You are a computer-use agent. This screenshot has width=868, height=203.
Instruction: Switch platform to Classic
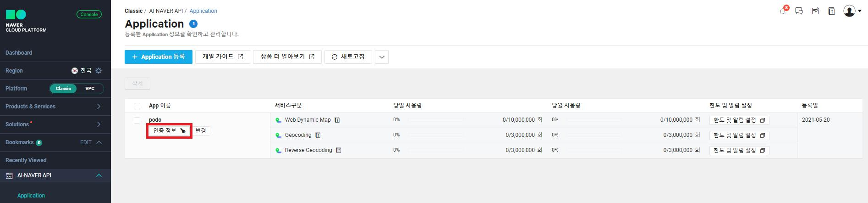[x=63, y=89]
